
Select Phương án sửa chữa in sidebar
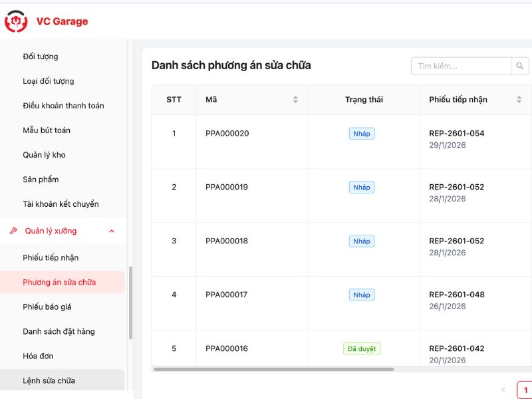pos(59,282)
